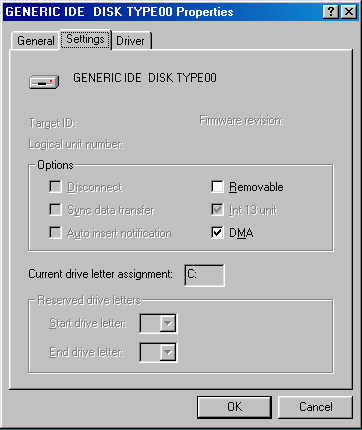Uncheck the DMA checkbox
The width and height of the screenshot is (362, 430).
[x=217, y=232]
